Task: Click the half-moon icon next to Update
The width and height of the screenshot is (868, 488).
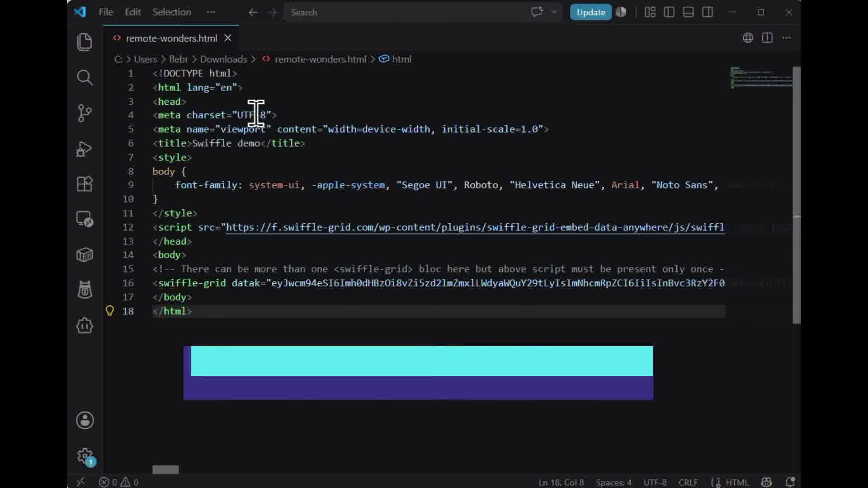Action: [621, 12]
